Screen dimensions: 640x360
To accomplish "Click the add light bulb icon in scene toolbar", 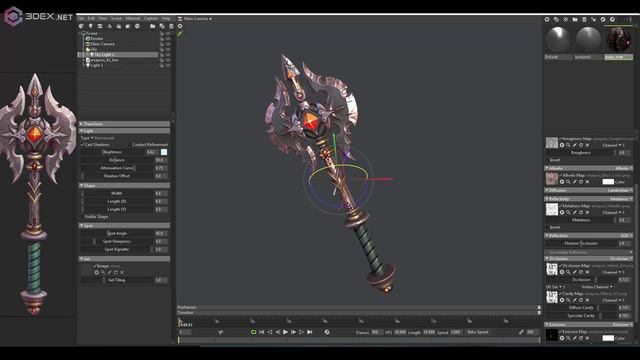I will point(90,26).
